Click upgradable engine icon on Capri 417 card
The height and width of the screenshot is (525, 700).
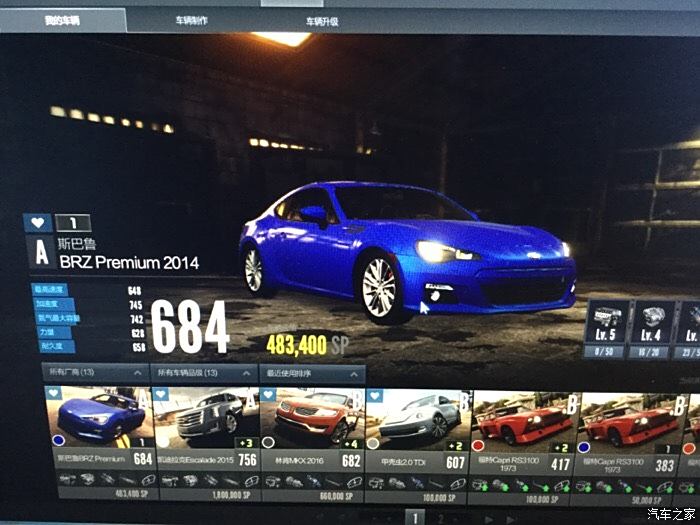click(x=481, y=485)
